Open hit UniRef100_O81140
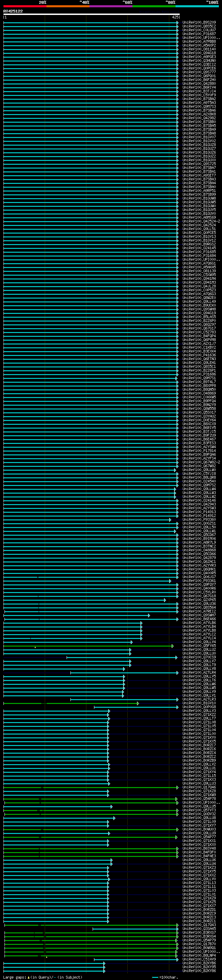 click(199, 49)
